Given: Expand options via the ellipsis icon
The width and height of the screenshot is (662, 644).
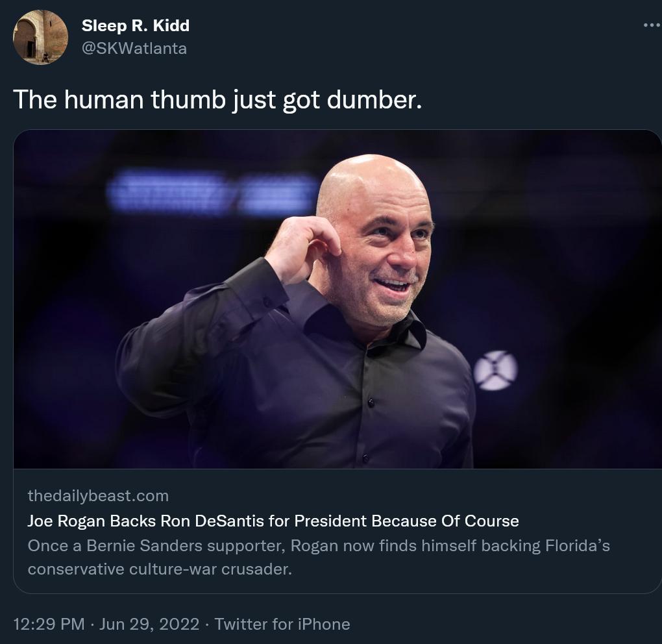Looking at the screenshot, I should 650,23.
